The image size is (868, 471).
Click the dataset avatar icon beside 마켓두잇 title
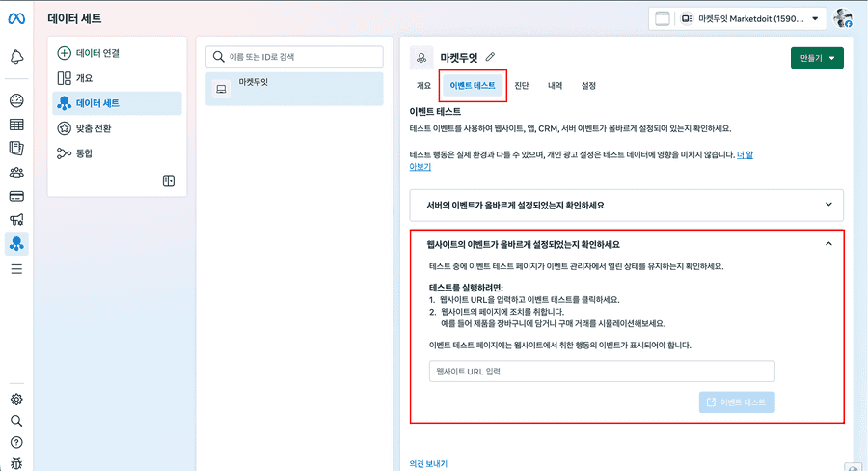click(421, 58)
